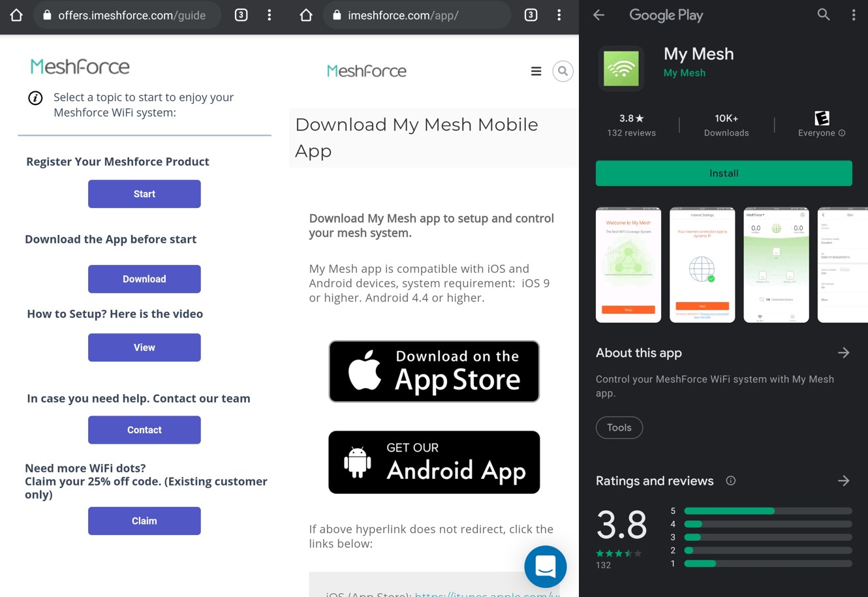The image size is (868, 597).
Task: Install the My Mesh app
Action: tap(724, 173)
